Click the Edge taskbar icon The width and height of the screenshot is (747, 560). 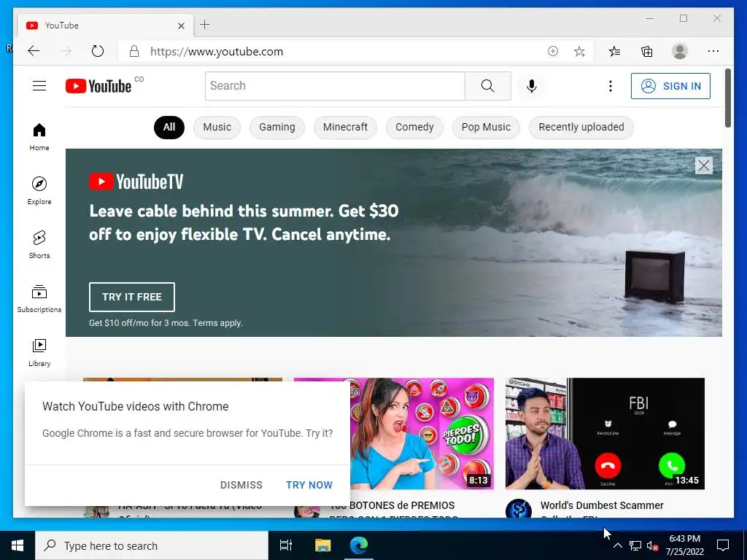359,545
